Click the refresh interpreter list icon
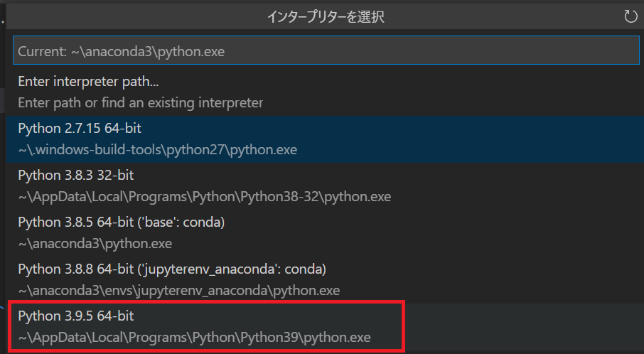644x354 pixels. (x=630, y=16)
